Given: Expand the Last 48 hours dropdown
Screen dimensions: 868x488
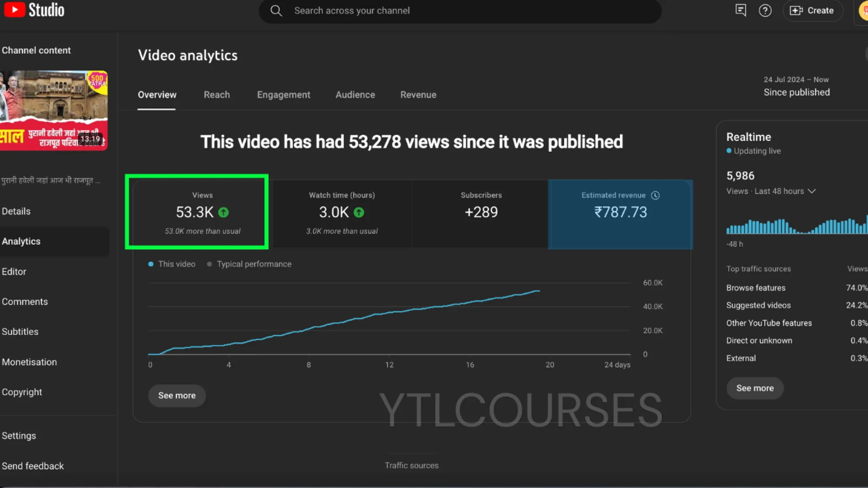Looking at the screenshot, I should click(x=812, y=191).
